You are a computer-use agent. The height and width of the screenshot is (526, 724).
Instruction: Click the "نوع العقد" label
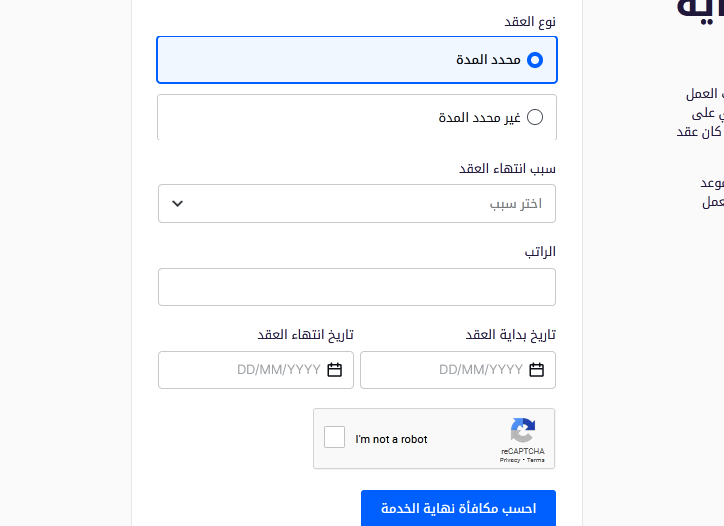(x=531, y=21)
